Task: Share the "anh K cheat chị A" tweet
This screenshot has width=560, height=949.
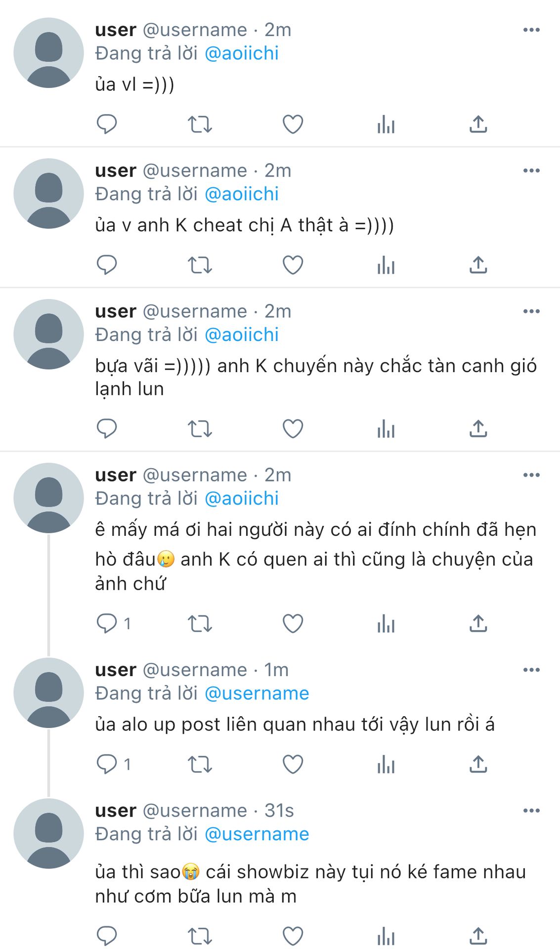Action: point(478,265)
